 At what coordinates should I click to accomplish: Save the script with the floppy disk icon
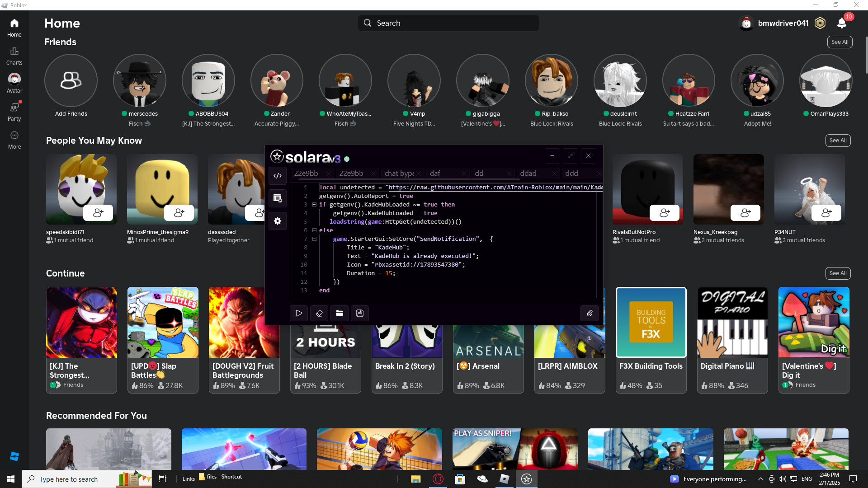[x=360, y=313]
